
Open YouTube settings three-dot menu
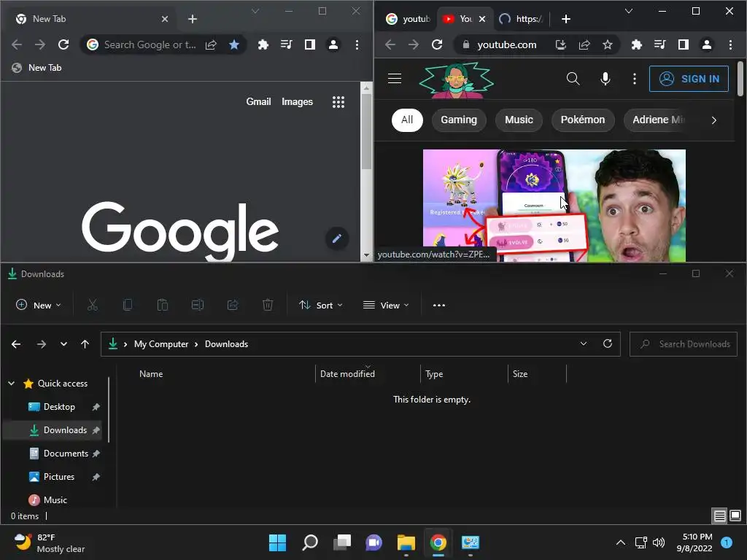click(634, 79)
